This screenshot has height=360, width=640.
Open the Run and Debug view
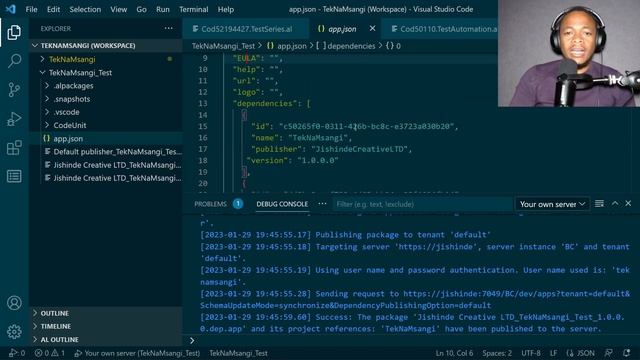[x=14, y=119]
